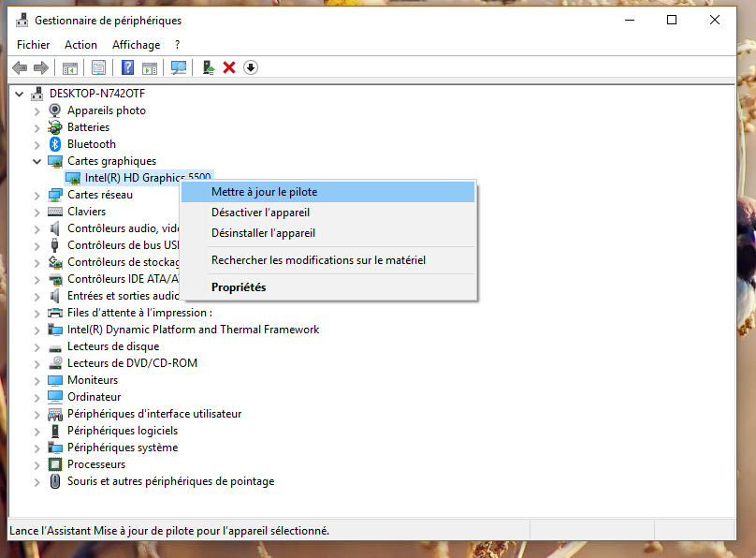Click the Cartes réseau network icon
This screenshot has height=558, width=756.
pyautogui.click(x=55, y=195)
